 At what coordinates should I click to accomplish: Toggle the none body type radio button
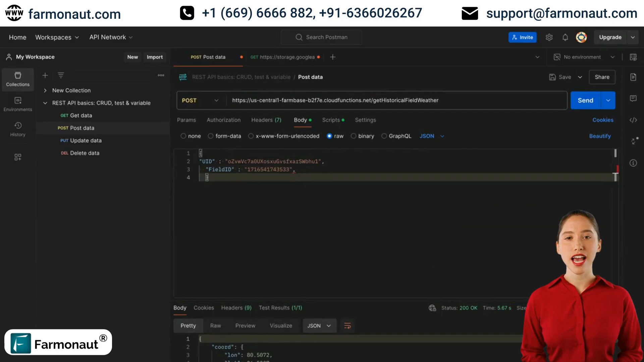click(x=183, y=136)
